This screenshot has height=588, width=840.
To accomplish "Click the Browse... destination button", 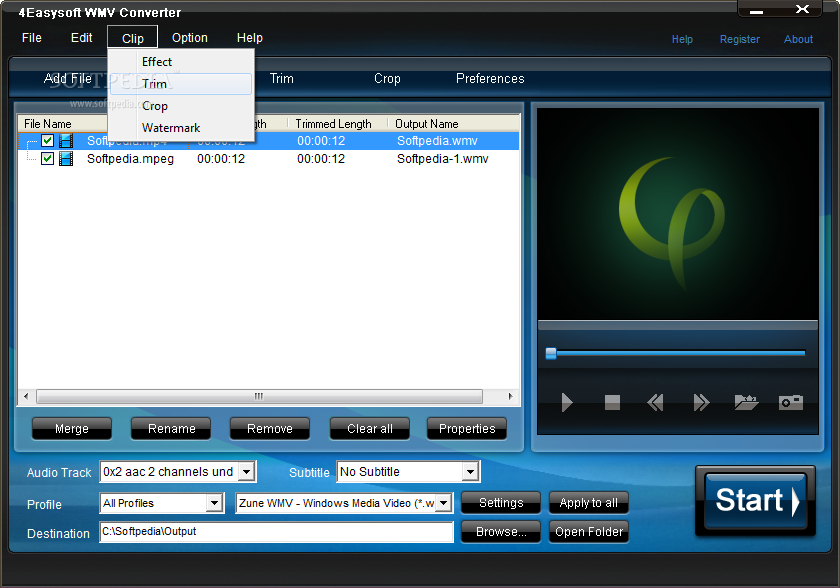I will [x=501, y=532].
